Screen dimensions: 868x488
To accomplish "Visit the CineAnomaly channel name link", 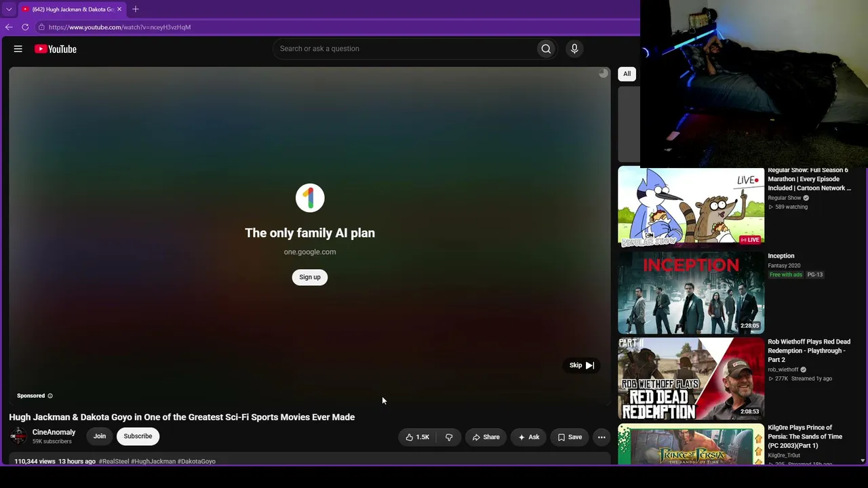I will pyautogui.click(x=54, y=432).
